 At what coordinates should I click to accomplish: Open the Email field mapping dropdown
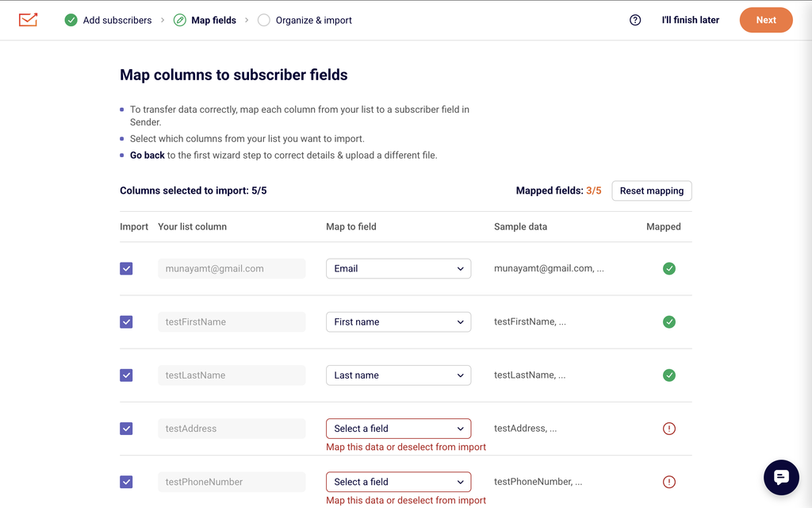pos(398,268)
